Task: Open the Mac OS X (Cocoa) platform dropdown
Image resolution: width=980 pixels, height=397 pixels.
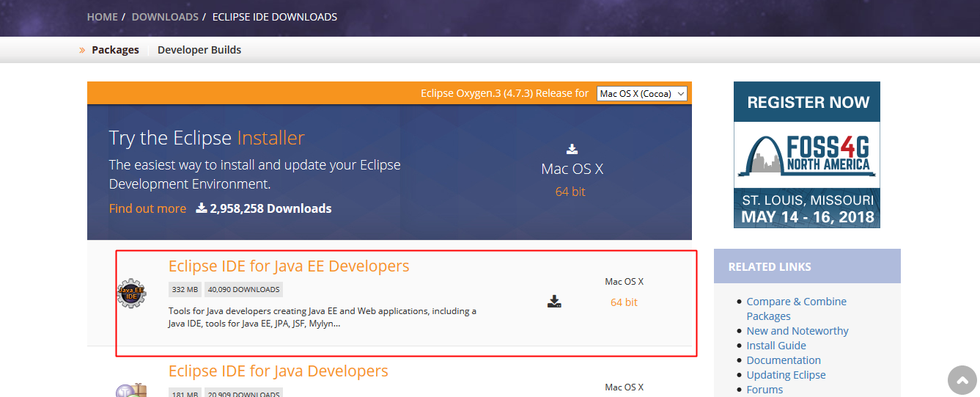Action: click(x=642, y=93)
